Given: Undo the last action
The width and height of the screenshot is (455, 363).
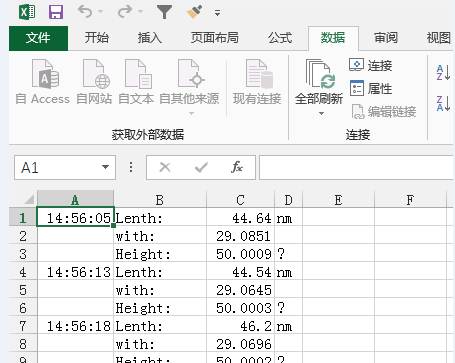Looking at the screenshot, I should click(85, 12).
